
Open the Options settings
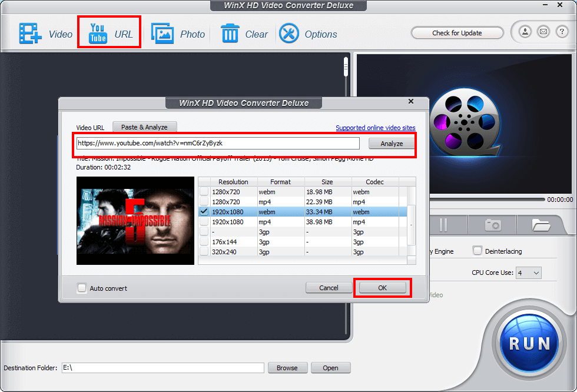pos(308,34)
